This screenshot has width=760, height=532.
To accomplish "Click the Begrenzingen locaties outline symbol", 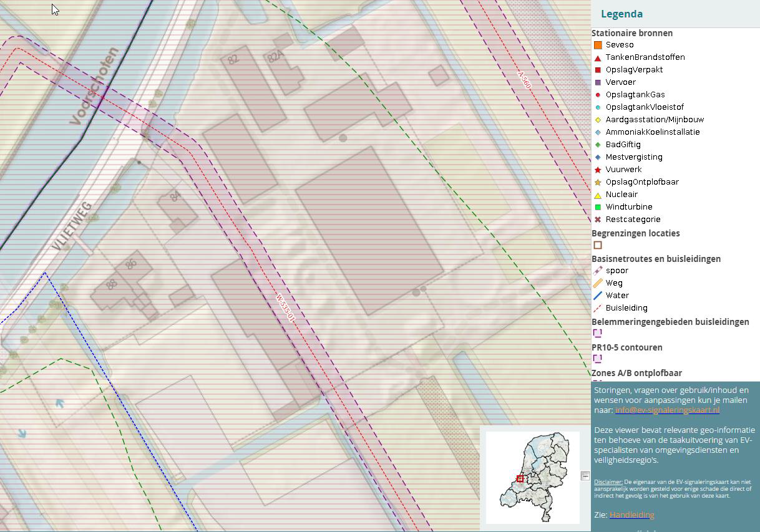I will tap(598, 245).
